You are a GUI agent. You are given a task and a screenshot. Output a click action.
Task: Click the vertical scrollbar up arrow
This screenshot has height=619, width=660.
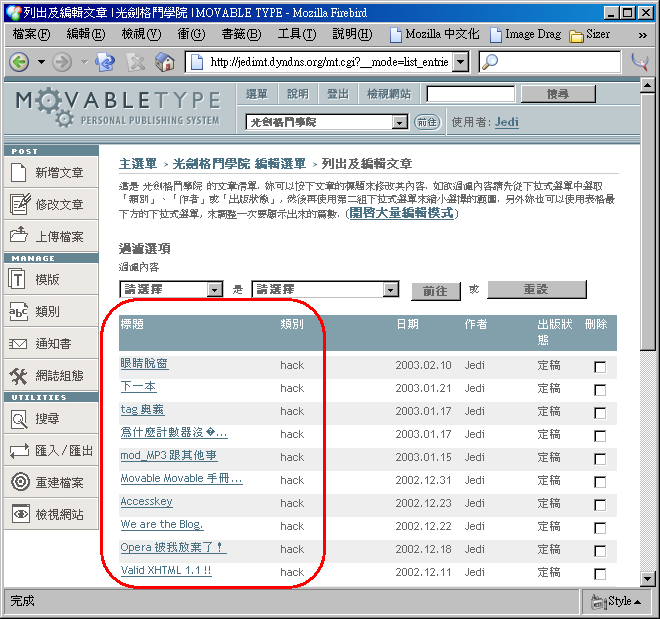[647, 85]
